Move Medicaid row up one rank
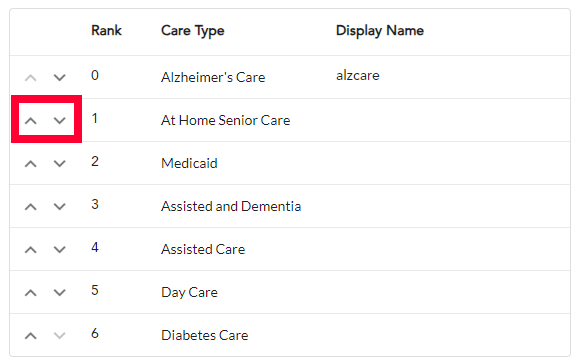Viewport: 578px width, 362px height. (31, 164)
